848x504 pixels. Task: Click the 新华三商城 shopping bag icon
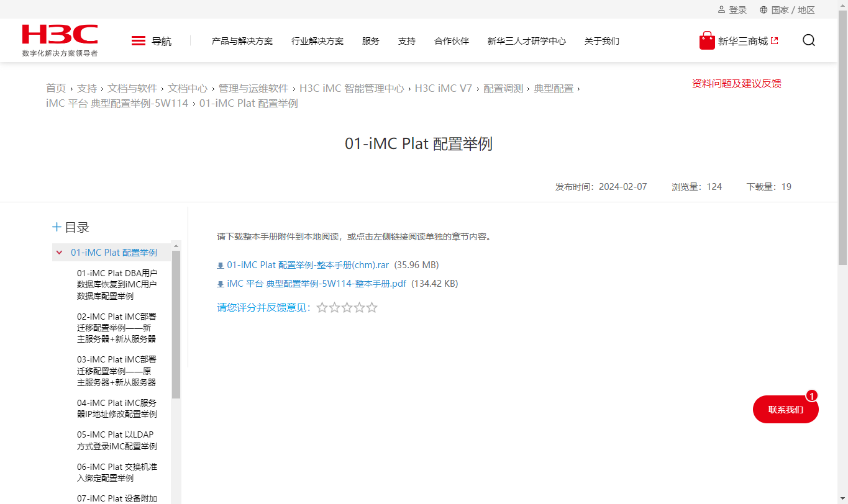point(707,41)
